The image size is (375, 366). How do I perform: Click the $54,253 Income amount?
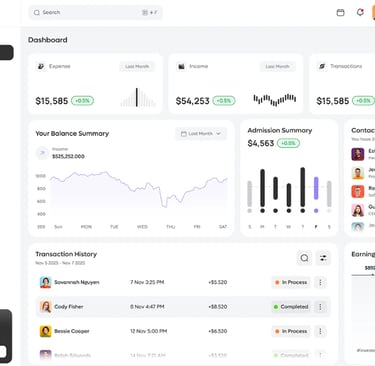click(192, 101)
